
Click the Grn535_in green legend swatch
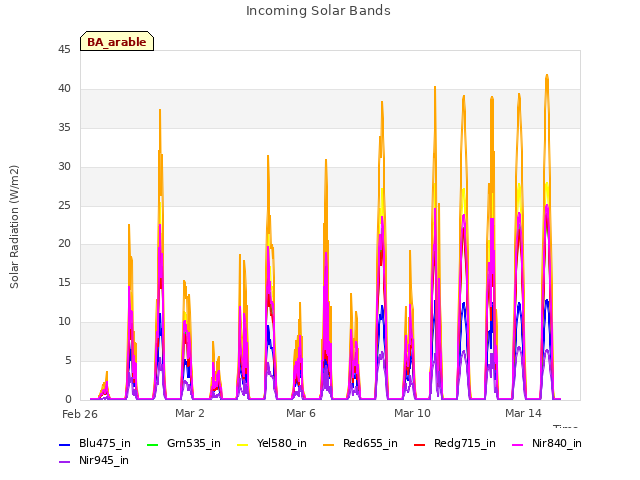pyautogui.click(x=152, y=444)
